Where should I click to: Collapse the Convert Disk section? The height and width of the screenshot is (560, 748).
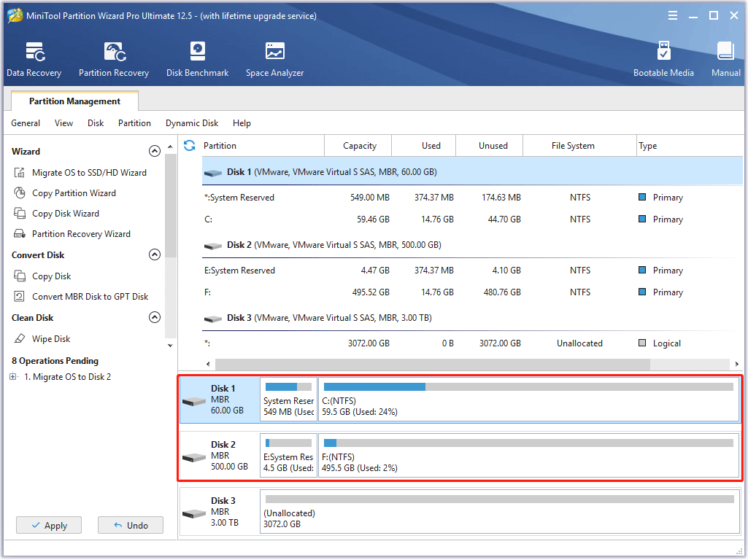pos(155,254)
